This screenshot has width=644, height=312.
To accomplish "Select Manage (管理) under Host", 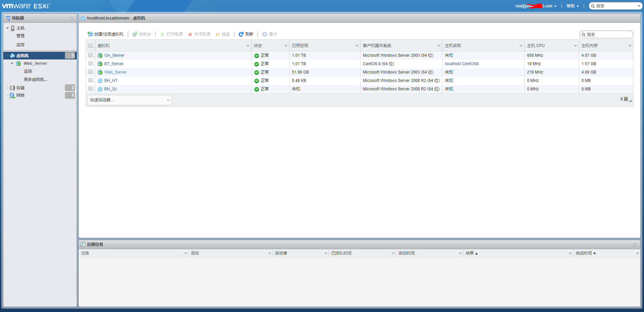I will tap(21, 36).
